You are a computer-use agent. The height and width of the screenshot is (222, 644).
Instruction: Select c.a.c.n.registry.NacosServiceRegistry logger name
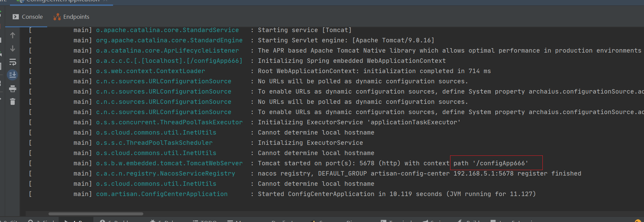(x=166, y=174)
